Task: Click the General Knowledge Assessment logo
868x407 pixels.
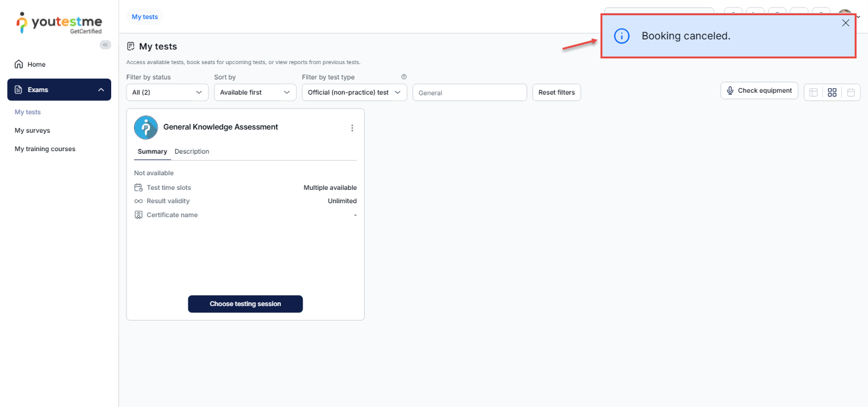Action: (146, 128)
